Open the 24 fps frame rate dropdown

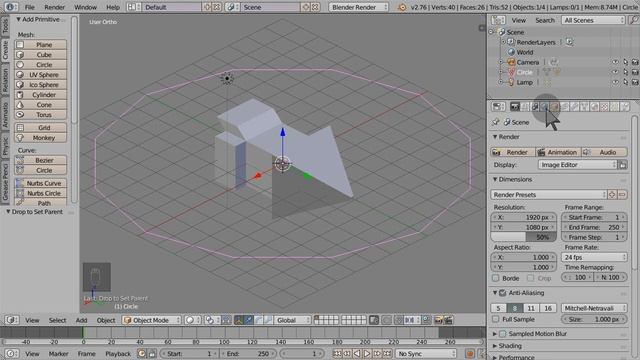594,258
